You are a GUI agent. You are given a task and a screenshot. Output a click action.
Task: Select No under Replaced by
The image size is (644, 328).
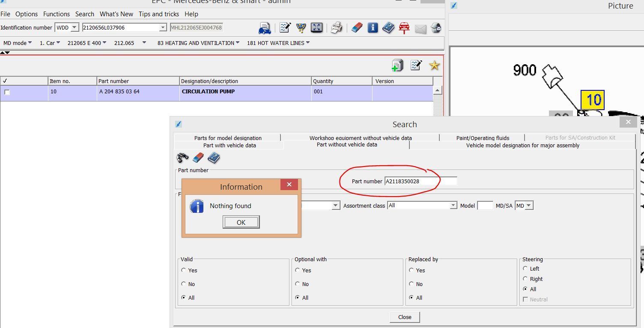pyautogui.click(x=411, y=284)
